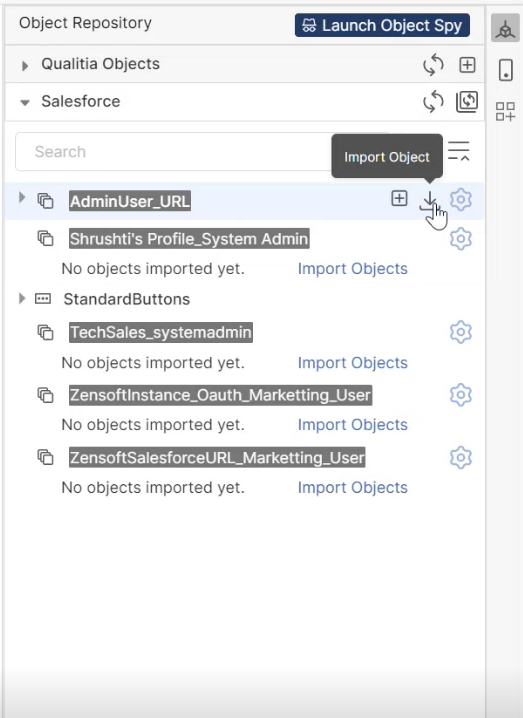The height and width of the screenshot is (718, 523).
Task: Refresh the Qualitia Objects section
Action: [x=433, y=65]
